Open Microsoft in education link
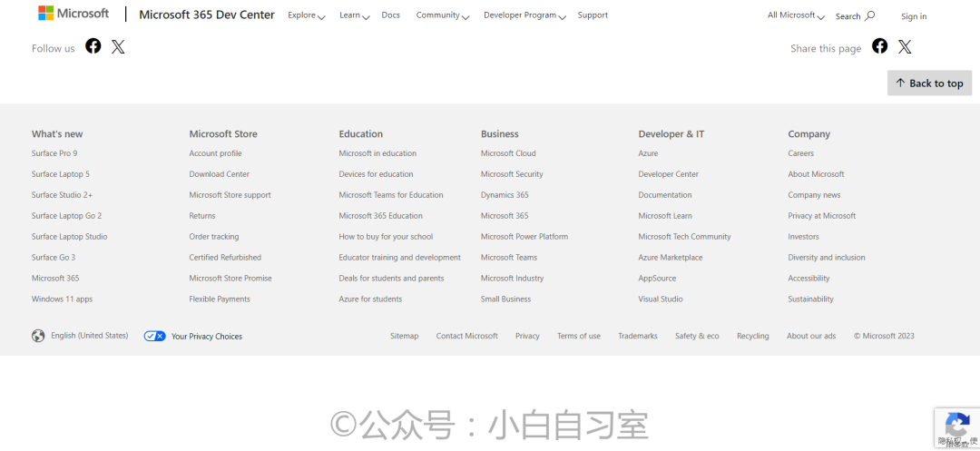This screenshot has width=980, height=451. coord(377,153)
